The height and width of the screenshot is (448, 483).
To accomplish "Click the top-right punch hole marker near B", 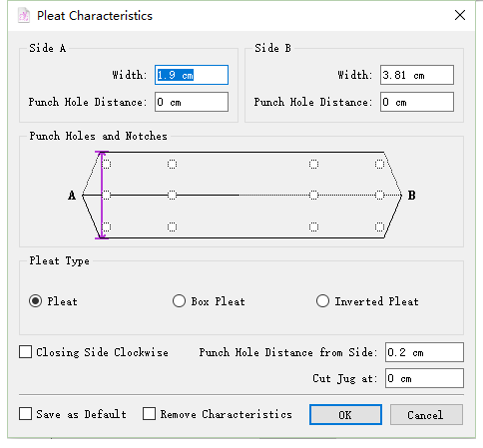I will tap(379, 164).
